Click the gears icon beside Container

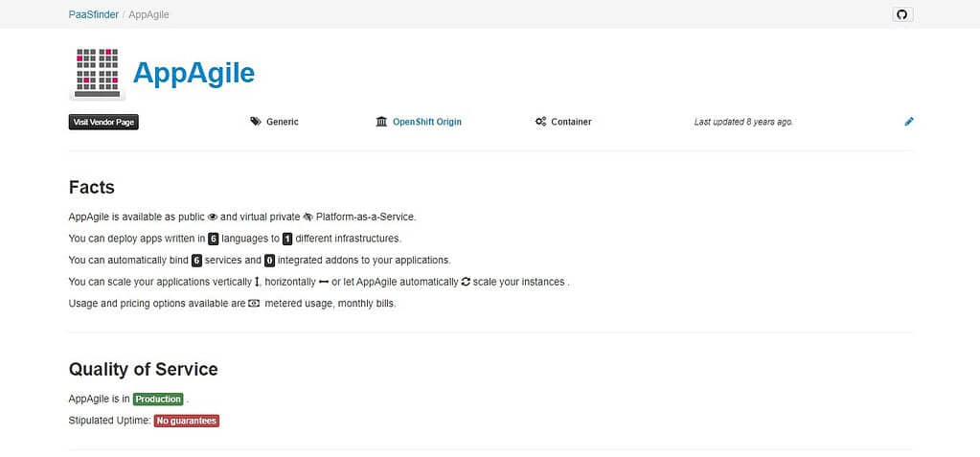coord(540,122)
